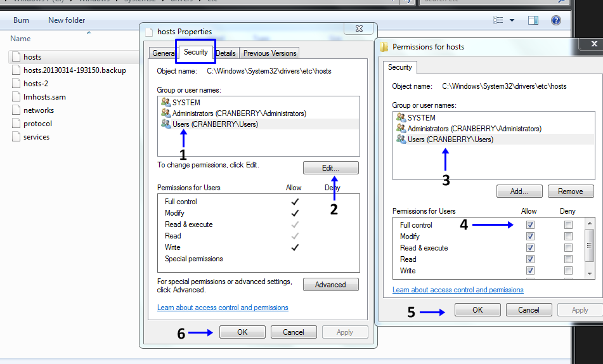Click Users group icon in hosts Properties
This screenshot has height=364, width=603.
tap(165, 124)
